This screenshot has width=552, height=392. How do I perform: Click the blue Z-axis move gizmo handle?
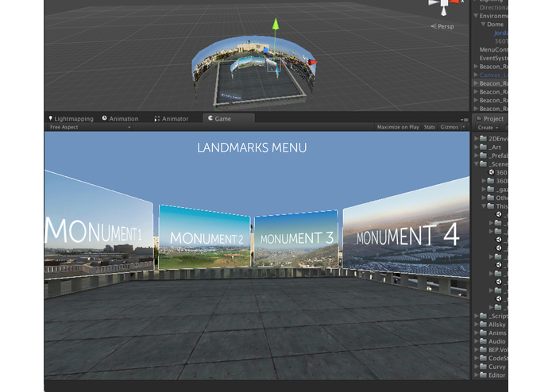click(x=266, y=51)
